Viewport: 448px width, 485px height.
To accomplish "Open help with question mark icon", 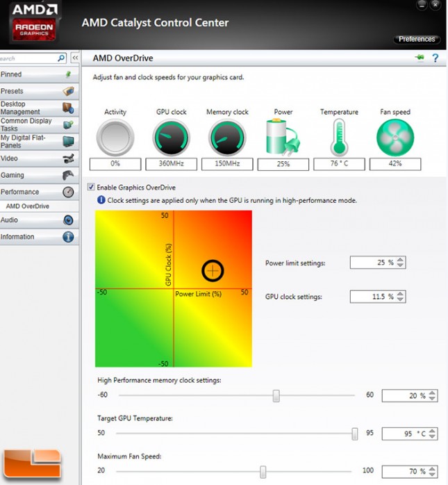I will pos(435,58).
